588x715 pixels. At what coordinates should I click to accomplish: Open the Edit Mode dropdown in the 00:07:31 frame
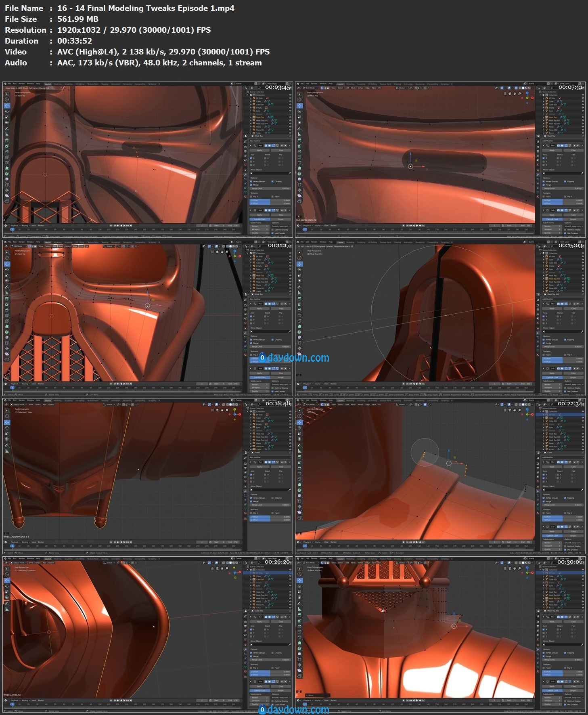pyautogui.click(x=311, y=88)
